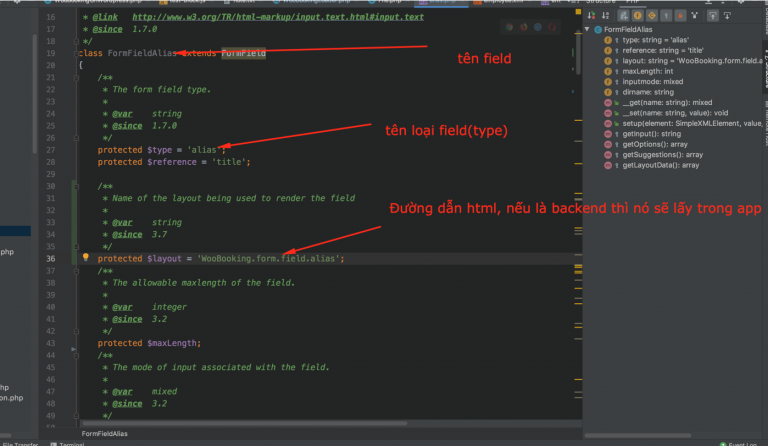Click the PHP class icon beside FormFieldAlias
The width and height of the screenshot is (768, 446).
point(598,30)
